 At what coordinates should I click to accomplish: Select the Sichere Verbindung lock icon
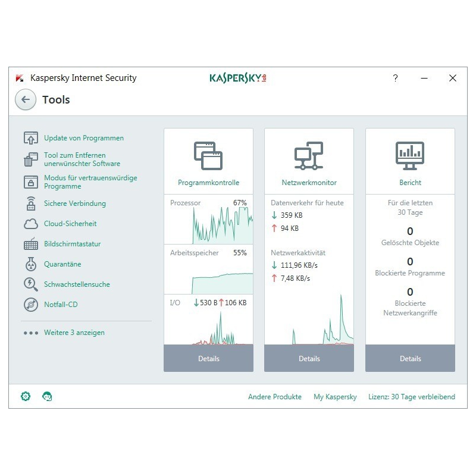[31, 203]
